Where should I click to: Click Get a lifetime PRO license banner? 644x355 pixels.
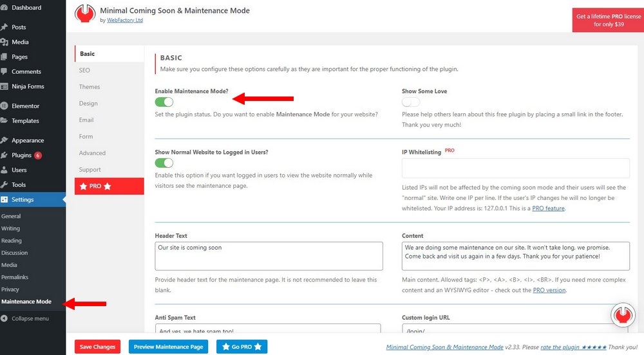(609, 20)
